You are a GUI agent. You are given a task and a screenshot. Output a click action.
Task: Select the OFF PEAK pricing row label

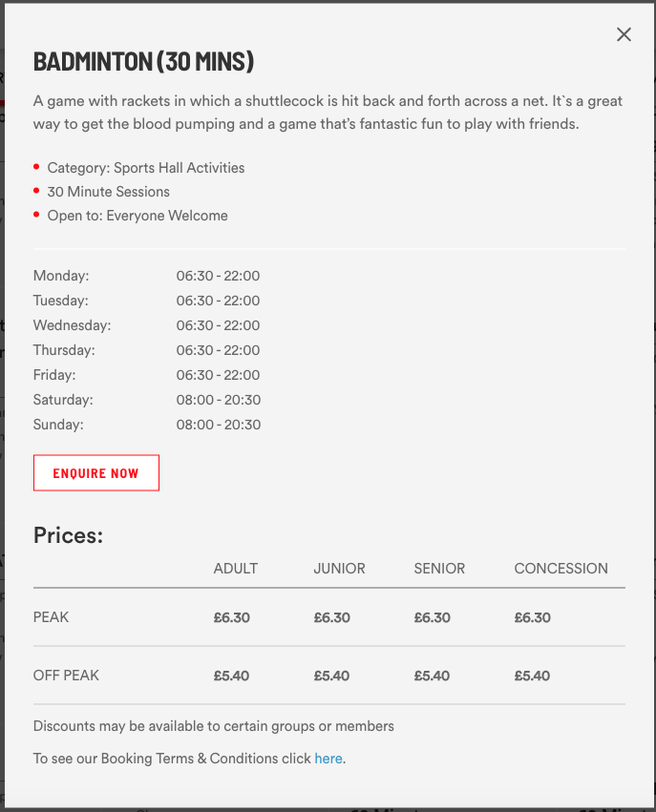click(x=66, y=675)
